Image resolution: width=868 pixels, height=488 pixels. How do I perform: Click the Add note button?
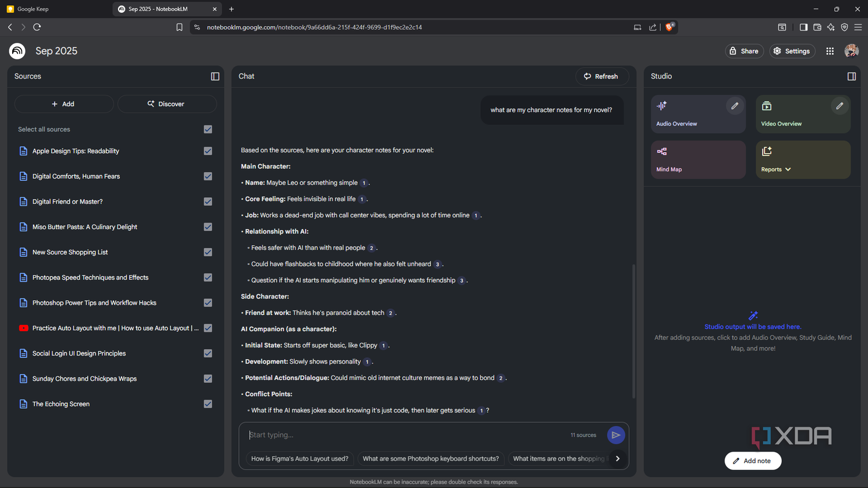[x=752, y=461]
